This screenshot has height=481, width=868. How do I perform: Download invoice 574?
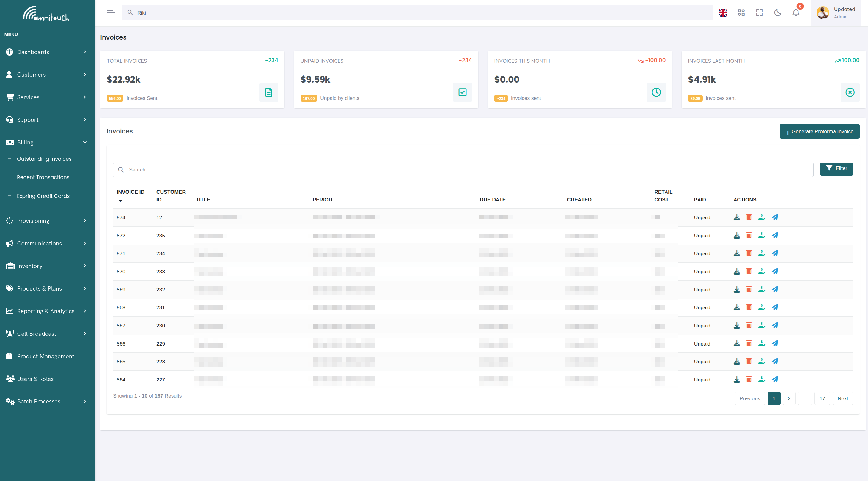[x=737, y=217]
